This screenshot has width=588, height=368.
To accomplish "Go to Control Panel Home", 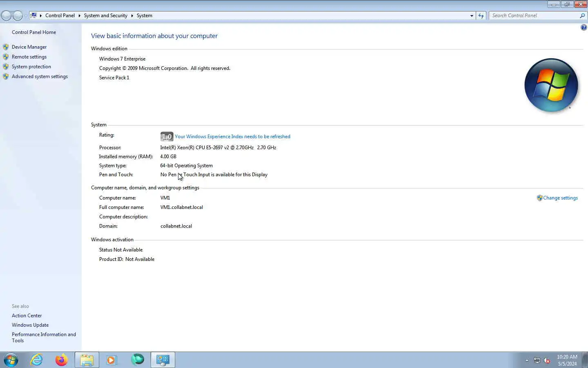I will tap(34, 32).
